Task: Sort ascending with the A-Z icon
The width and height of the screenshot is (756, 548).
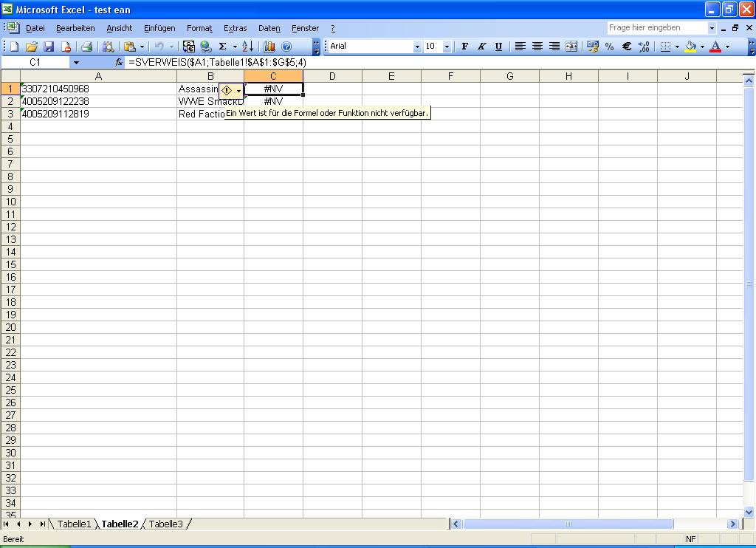Action: point(247,47)
